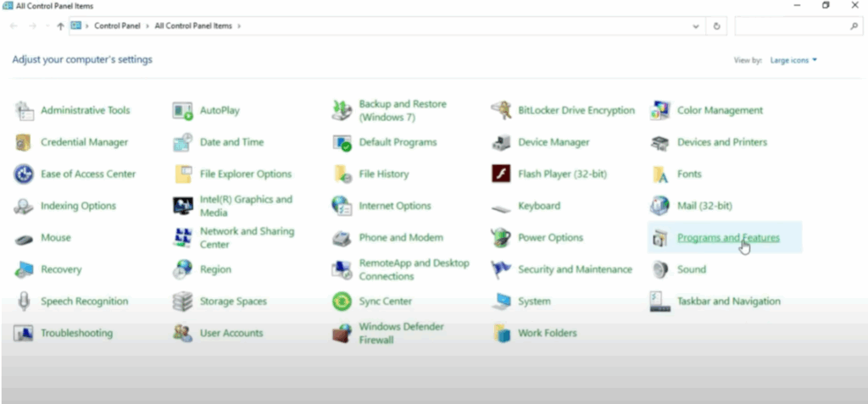
Task: Open the Storage Spaces icon
Action: pyautogui.click(x=183, y=302)
